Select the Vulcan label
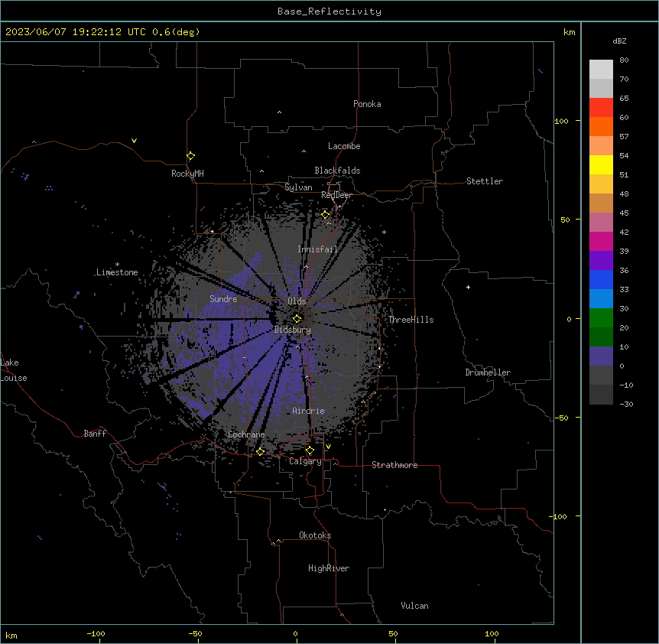Image resolution: width=659 pixels, height=644 pixels. pyautogui.click(x=415, y=606)
